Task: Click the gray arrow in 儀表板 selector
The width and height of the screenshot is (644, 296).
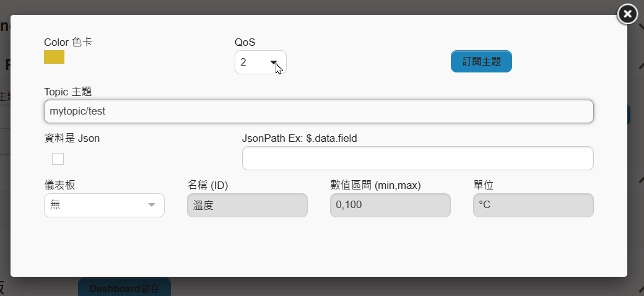Action: 152,205
